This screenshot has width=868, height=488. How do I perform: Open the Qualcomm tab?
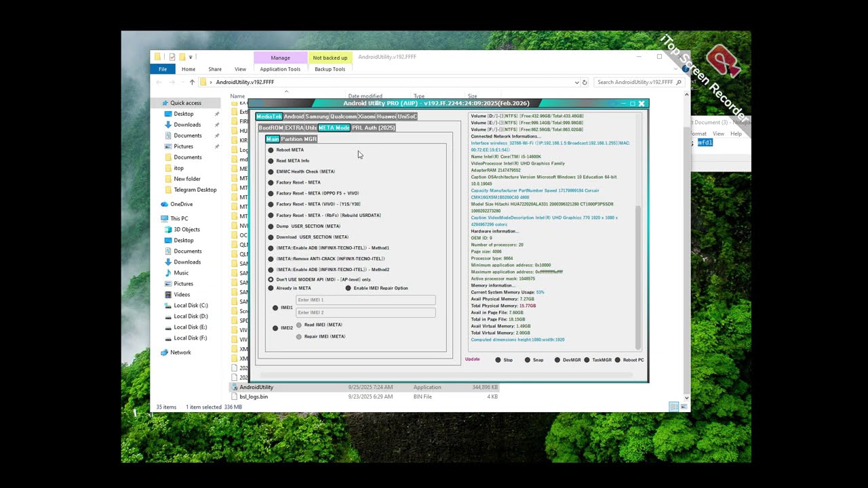click(x=343, y=117)
